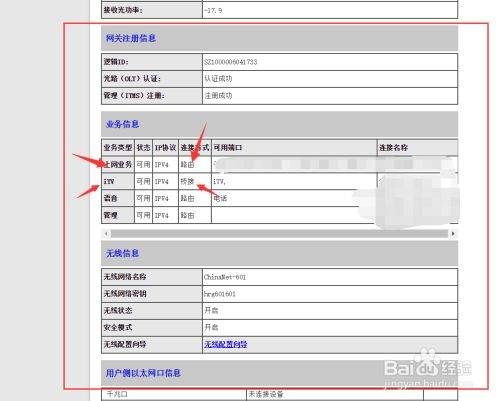This screenshot has width=500, height=401.
Task: Click the 无线信息 section heading
Action: click(x=122, y=254)
